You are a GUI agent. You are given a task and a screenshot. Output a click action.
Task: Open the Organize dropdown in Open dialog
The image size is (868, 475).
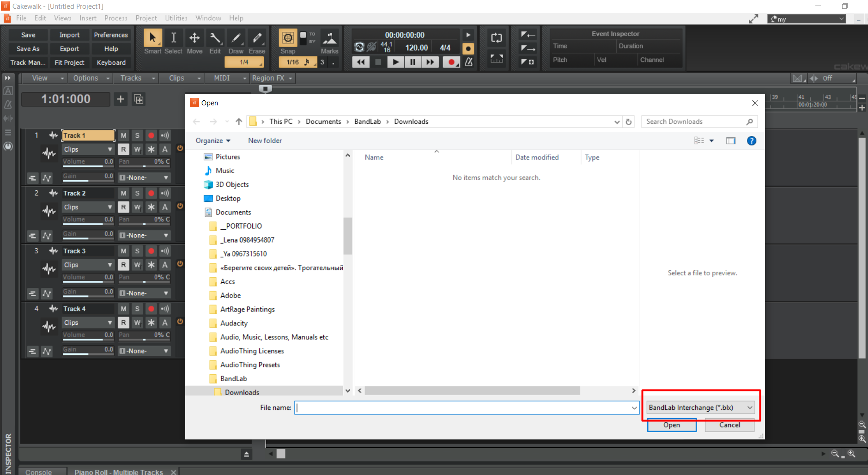pos(212,140)
